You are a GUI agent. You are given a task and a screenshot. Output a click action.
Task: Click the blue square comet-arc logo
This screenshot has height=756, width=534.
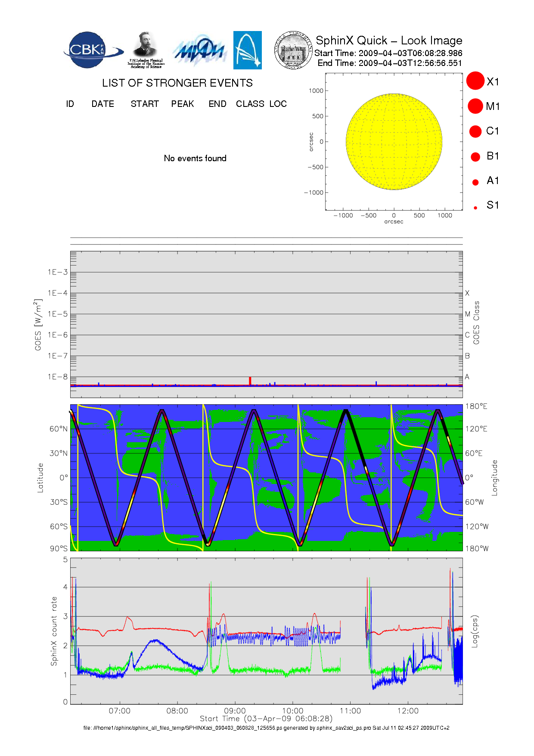tap(247, 50)
